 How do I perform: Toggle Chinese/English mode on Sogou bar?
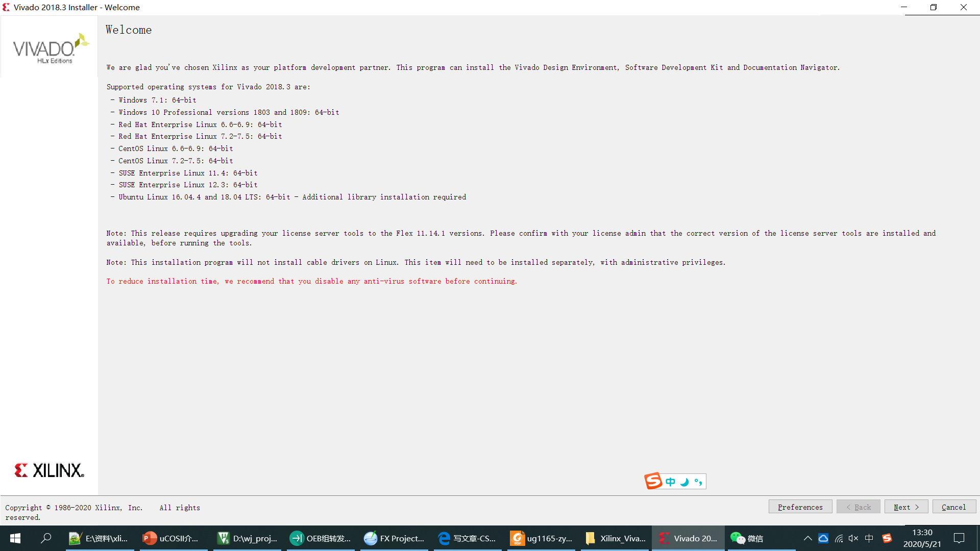click(x=670, y=481)
